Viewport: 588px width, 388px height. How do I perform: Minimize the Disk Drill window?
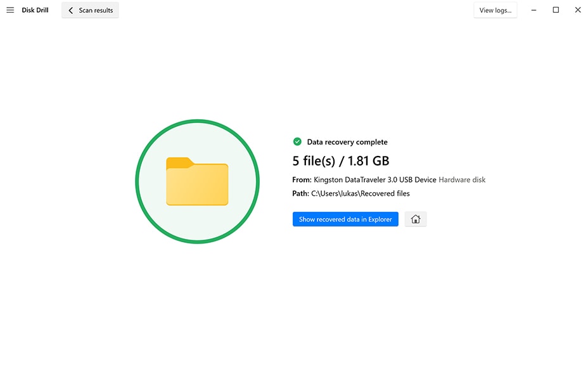coord(534,10)
